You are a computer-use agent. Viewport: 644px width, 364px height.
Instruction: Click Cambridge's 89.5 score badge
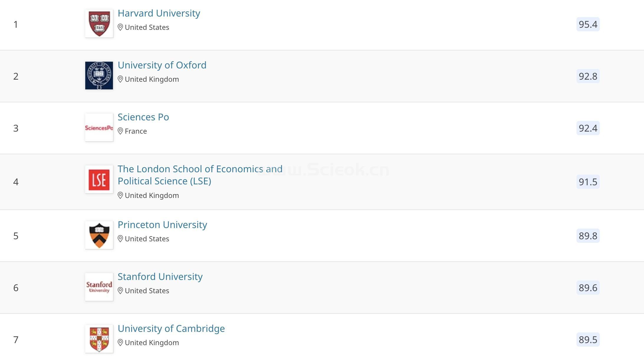(588, 340)
